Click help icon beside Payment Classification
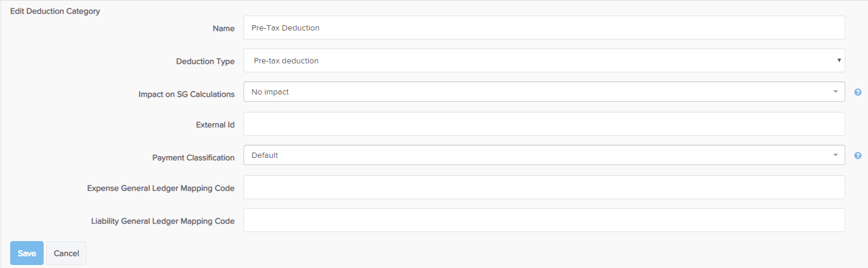Viewport: 868px width, 268px height. pyautogui.click(x=858, y=156)
